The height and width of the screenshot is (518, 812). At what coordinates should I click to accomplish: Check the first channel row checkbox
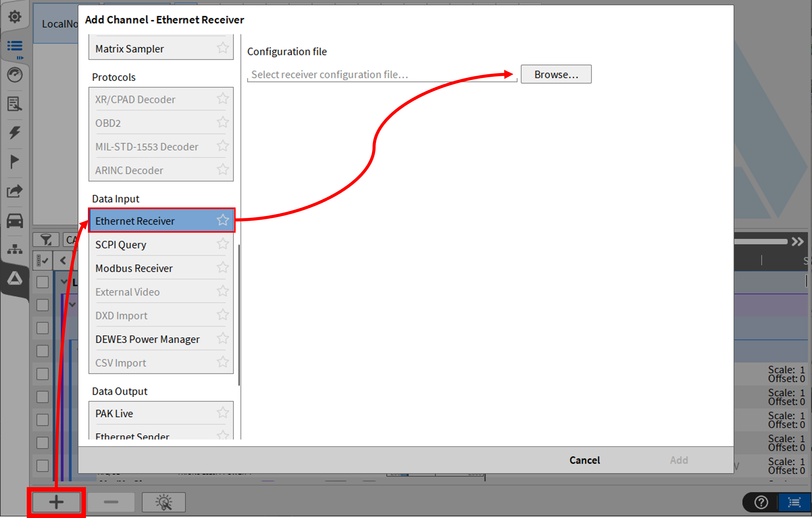42,282
